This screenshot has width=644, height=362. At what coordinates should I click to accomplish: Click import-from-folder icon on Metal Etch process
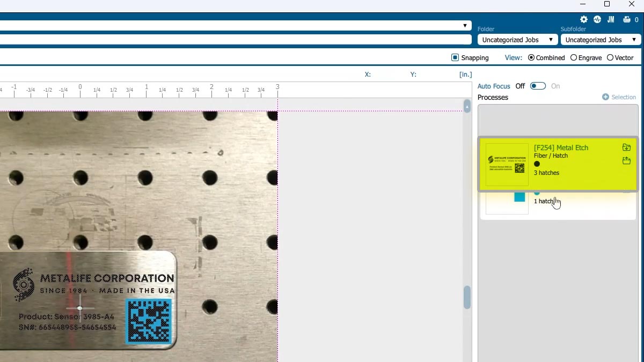tap(626, 147)
